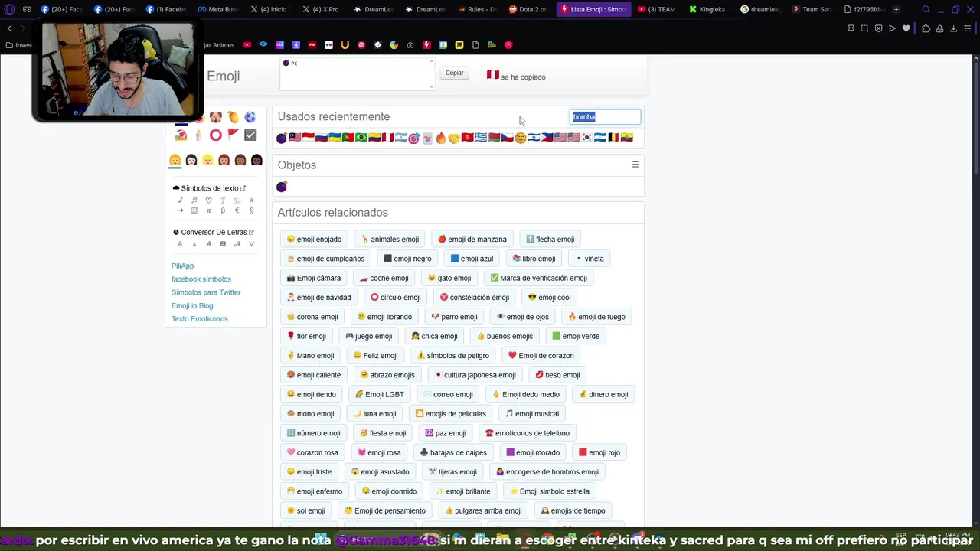Open the candle objects category
980x551 pixels.
coord(198,135)
